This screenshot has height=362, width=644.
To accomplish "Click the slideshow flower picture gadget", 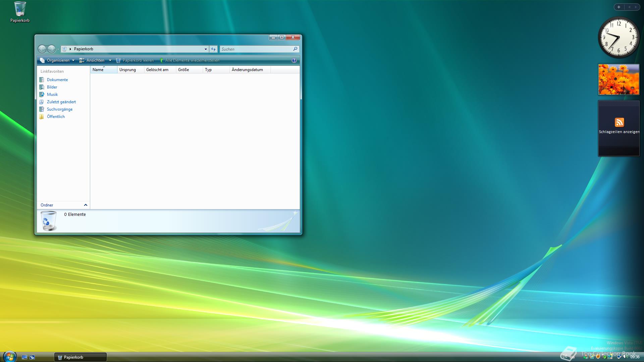I will 619,79.
